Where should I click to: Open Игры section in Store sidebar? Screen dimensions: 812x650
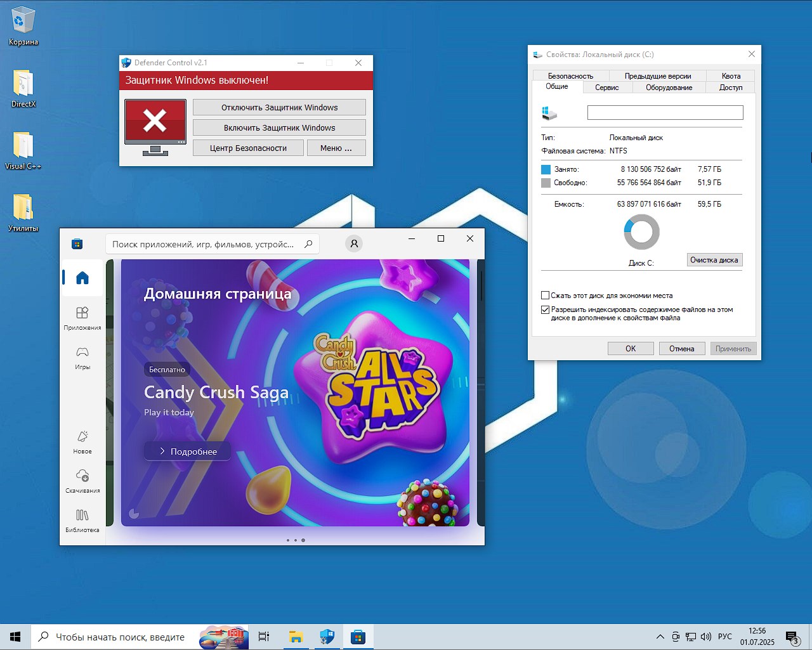82,358
